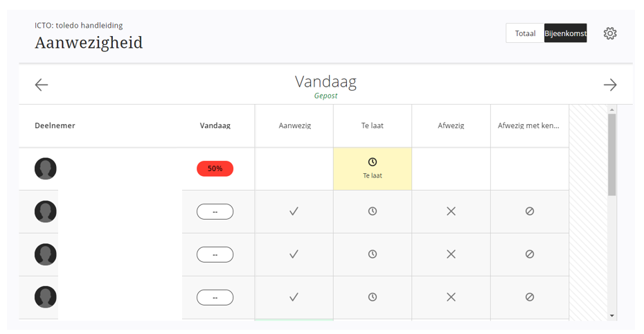Open the Aanwezig column header menu

294,125
